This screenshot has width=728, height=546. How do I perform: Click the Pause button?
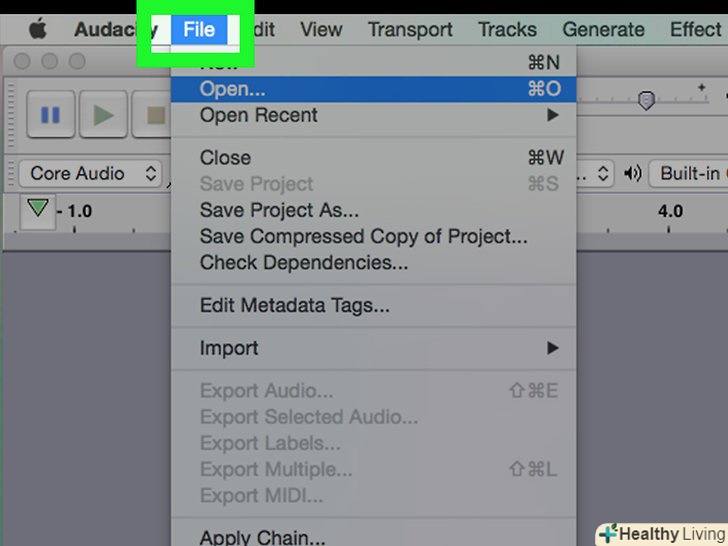pyautogui.click(x=50, y=115)
